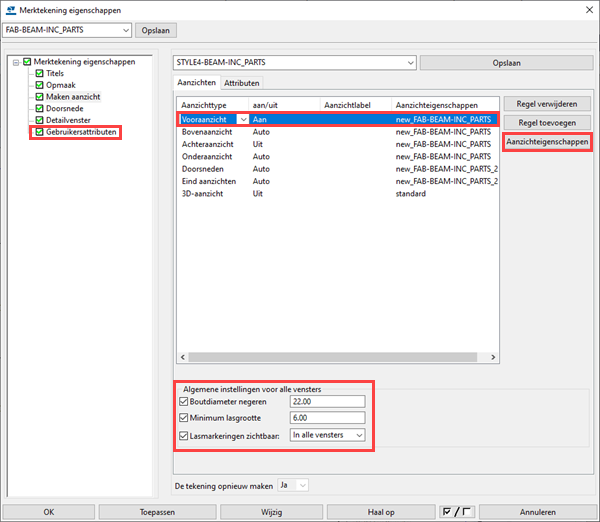
Task: Open the De tekening opnieuw maken dropdown
Action: (293, 485)
